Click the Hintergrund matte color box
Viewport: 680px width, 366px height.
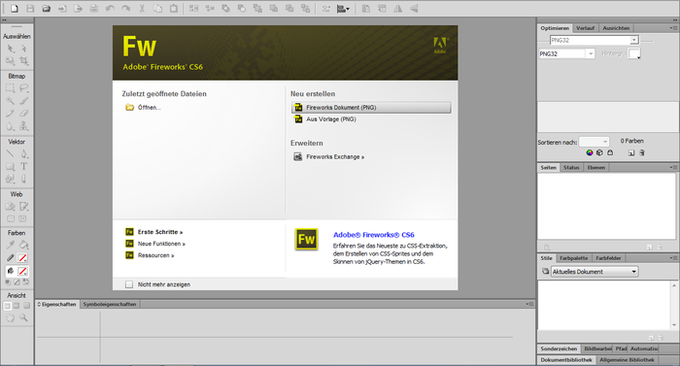pyautogui.click(x=634, y=54)
